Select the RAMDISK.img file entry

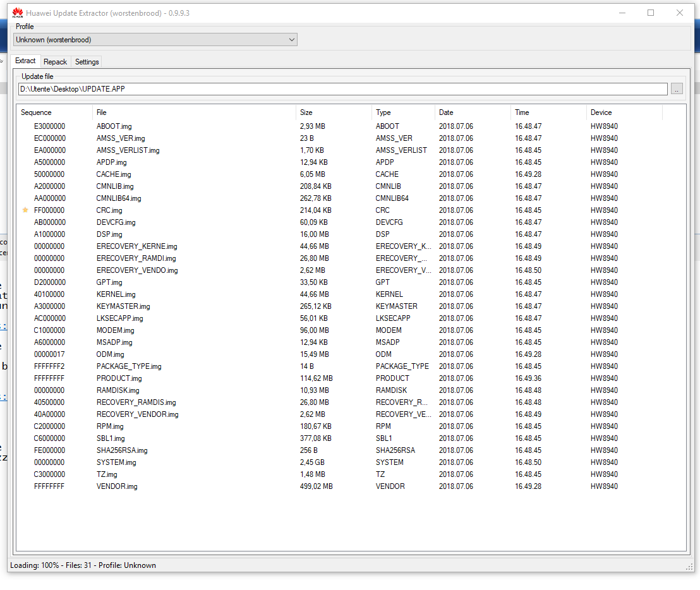(118, 391)
